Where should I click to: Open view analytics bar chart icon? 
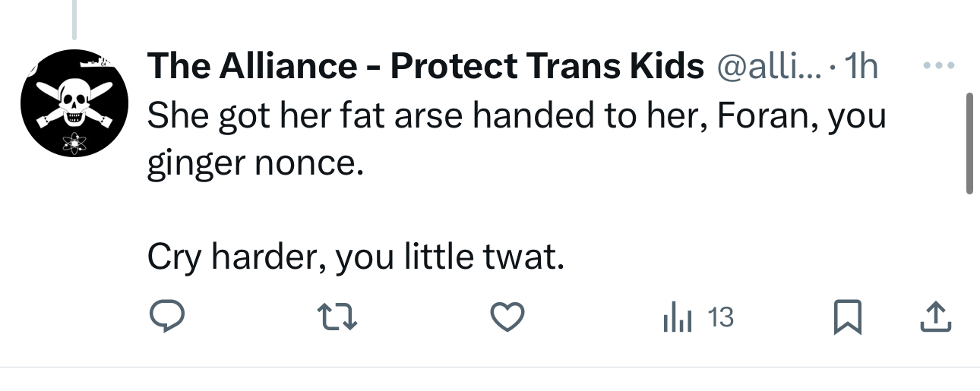[676, 317]
